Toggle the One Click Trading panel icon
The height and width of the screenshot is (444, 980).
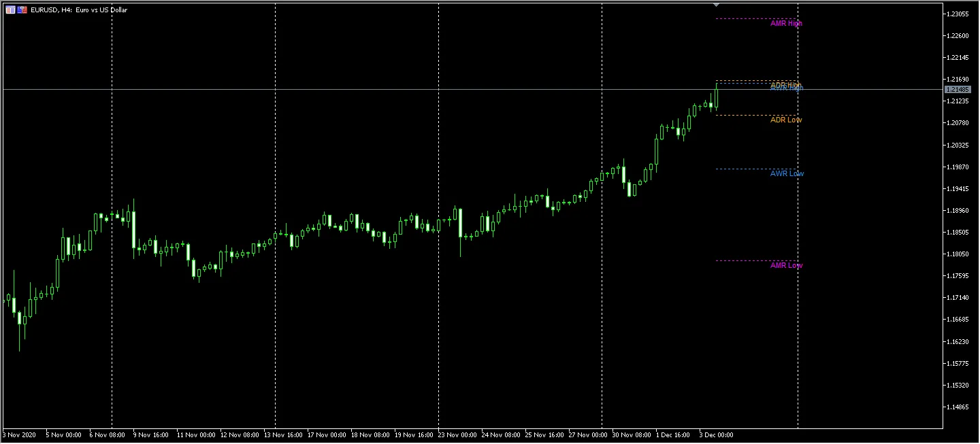(x=22, y=10)
